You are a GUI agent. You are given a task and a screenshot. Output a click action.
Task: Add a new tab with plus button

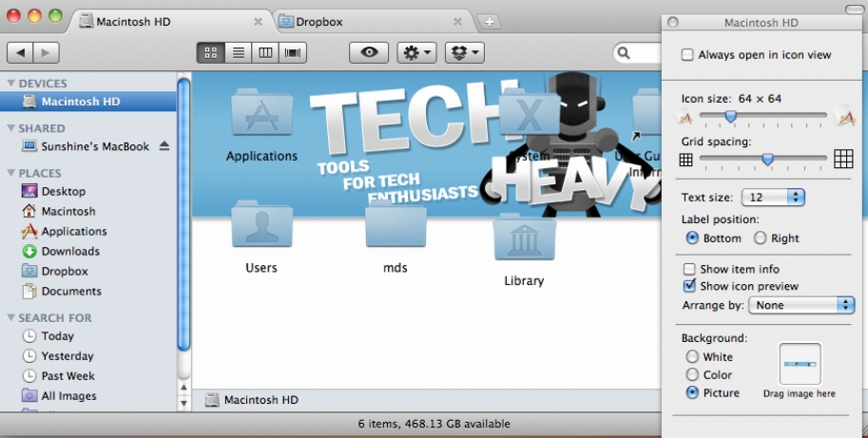point(490,22)
